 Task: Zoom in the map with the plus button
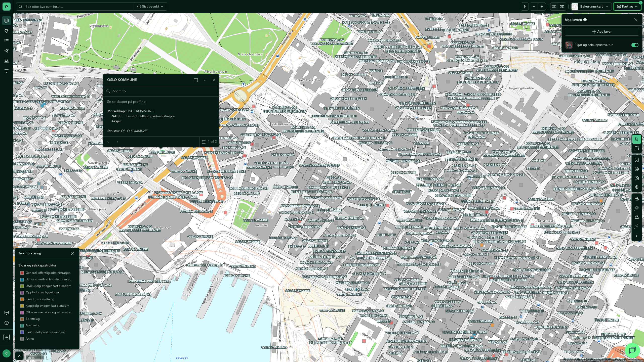[542, 7]
